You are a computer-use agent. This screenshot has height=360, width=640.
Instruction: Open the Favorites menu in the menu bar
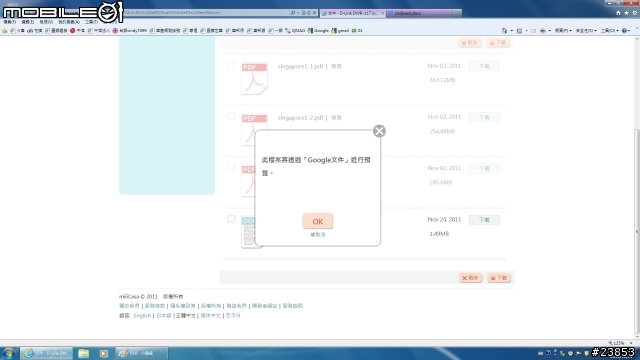(69, 22)
